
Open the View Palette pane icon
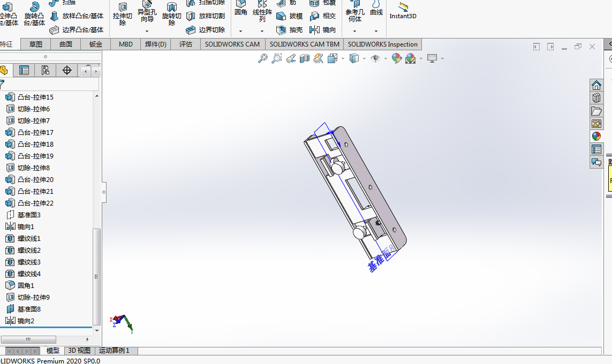tap(596, 124)
